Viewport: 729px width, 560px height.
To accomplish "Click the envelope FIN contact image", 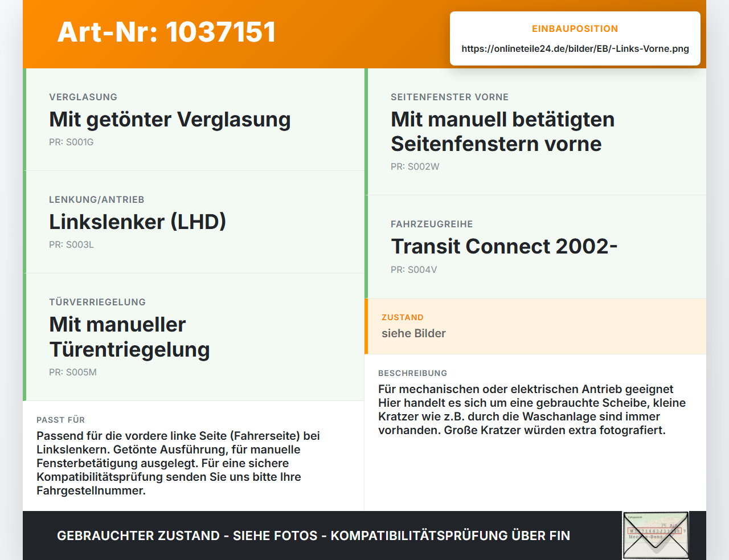I will pos(656,535).
